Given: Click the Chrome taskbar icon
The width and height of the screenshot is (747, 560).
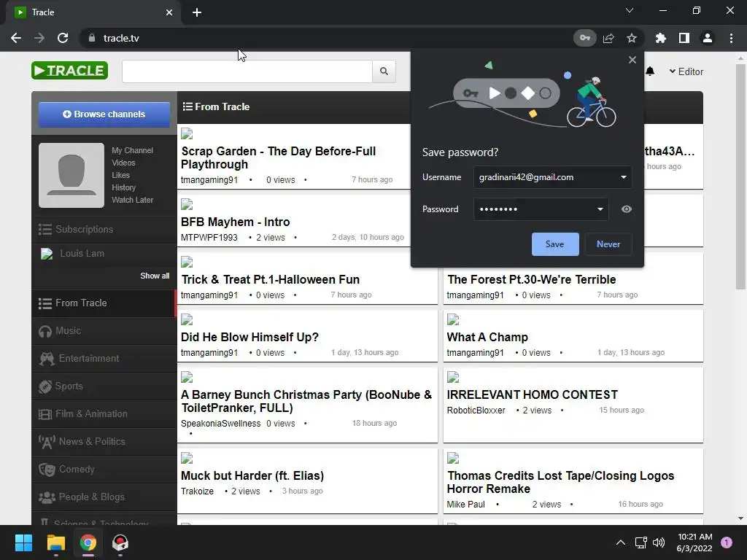Looking at the screenshot, I should pos(88,542).
